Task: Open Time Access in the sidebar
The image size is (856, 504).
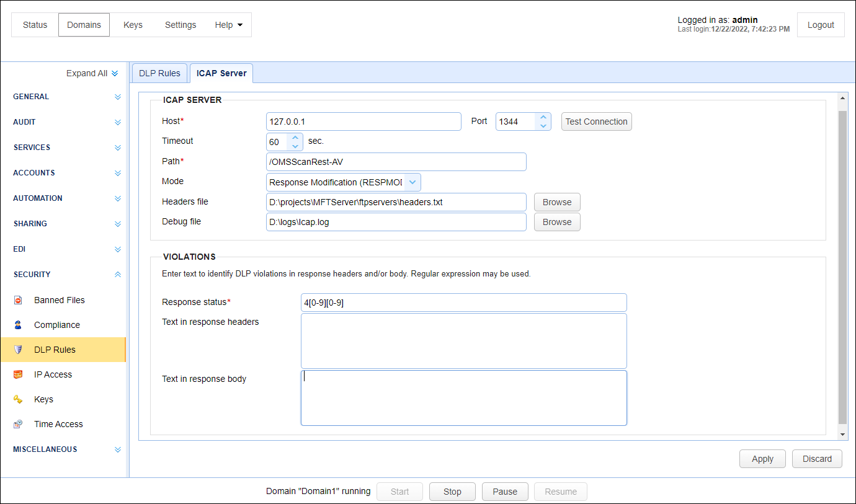Action: click(x=58, y=424)
